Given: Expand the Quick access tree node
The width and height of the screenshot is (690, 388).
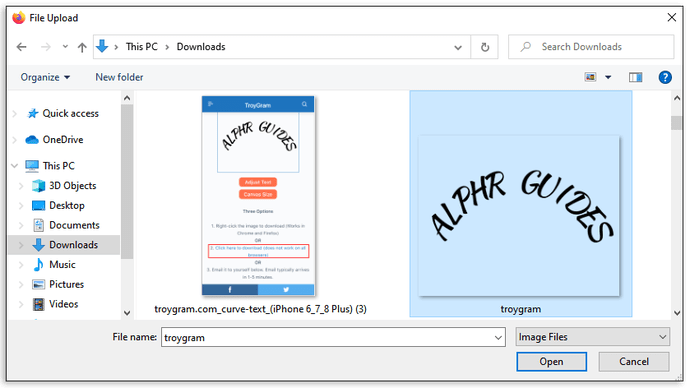Looking at the screenshot, I should tap(15, 113).
